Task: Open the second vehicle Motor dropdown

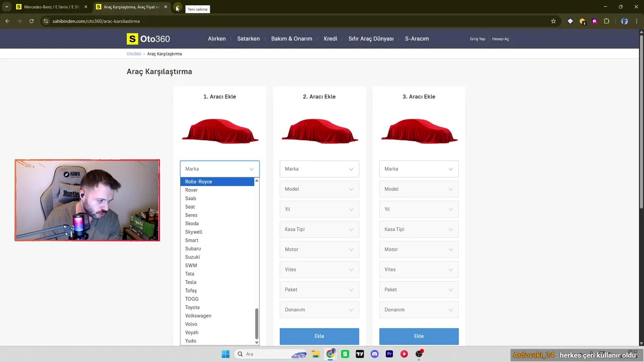Action: click(x=319, y=249)
